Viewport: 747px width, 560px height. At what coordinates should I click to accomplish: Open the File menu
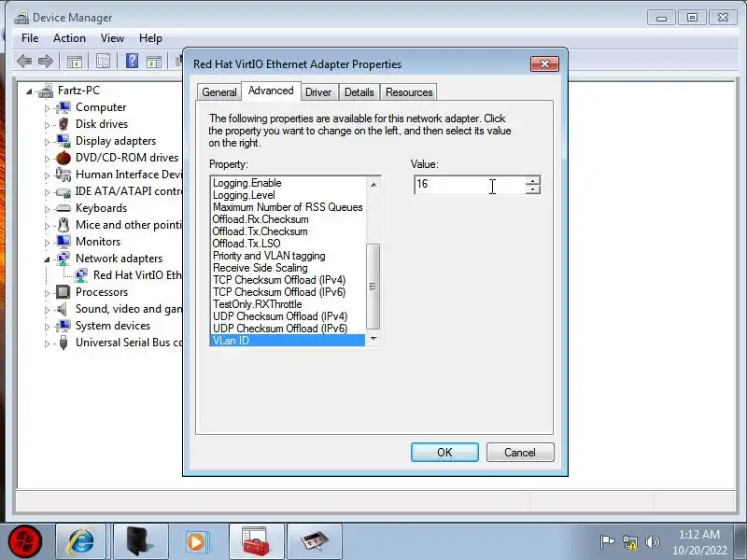point(30,38)
